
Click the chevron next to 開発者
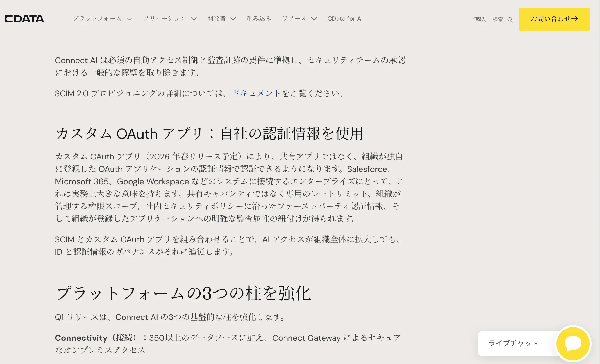[234, 19]
